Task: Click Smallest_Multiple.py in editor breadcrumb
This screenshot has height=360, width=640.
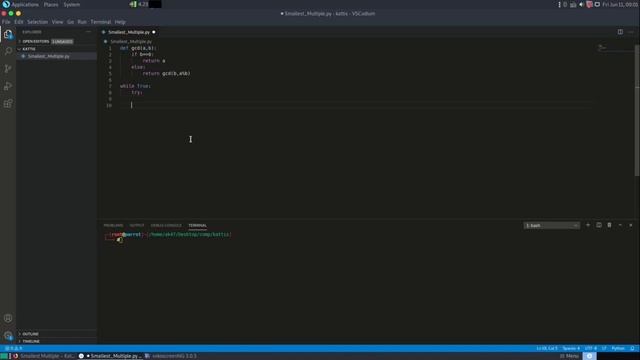Action: tap(131, 42)
